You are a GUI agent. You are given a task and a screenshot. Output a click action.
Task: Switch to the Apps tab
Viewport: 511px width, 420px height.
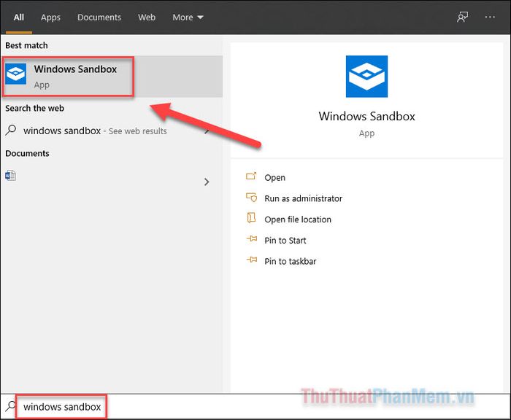pos(50,17)
